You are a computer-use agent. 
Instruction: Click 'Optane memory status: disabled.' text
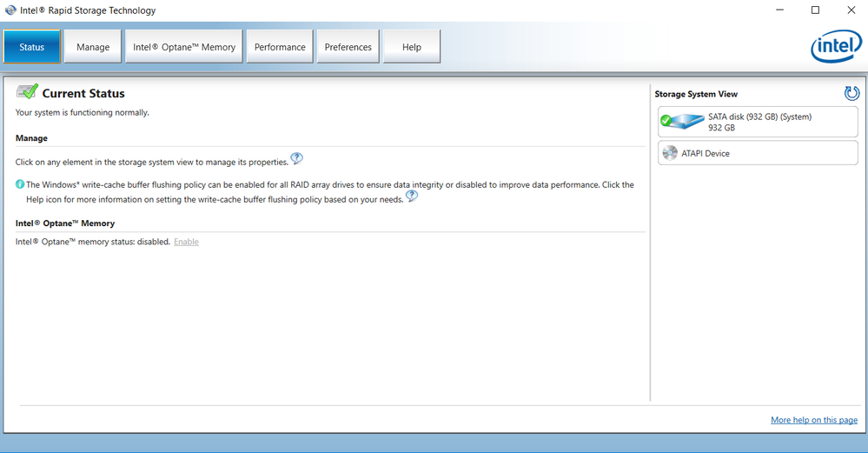[x=92, y=242]
